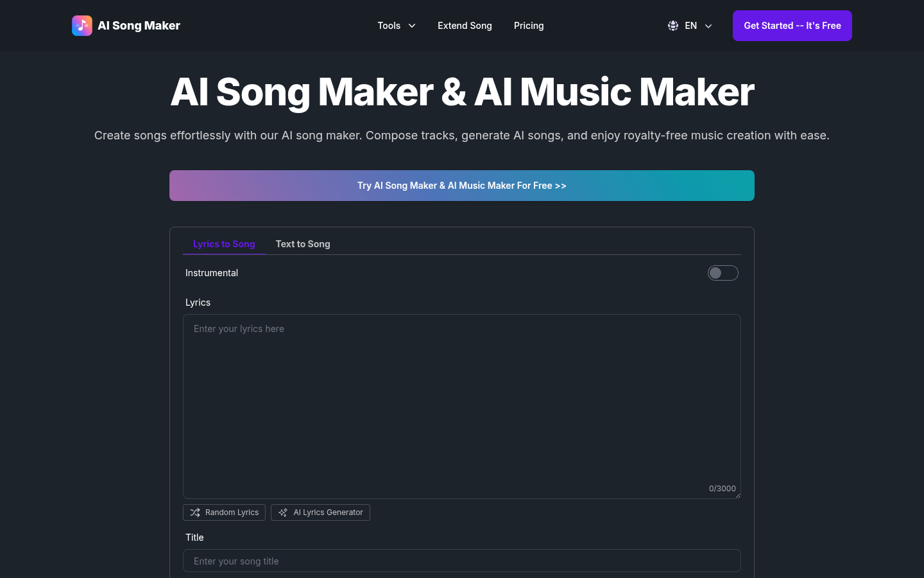Viewport: 924px width, 578px height.
Task: Click the shuffle icon for Random Lyrics
Action: point(195,512)
